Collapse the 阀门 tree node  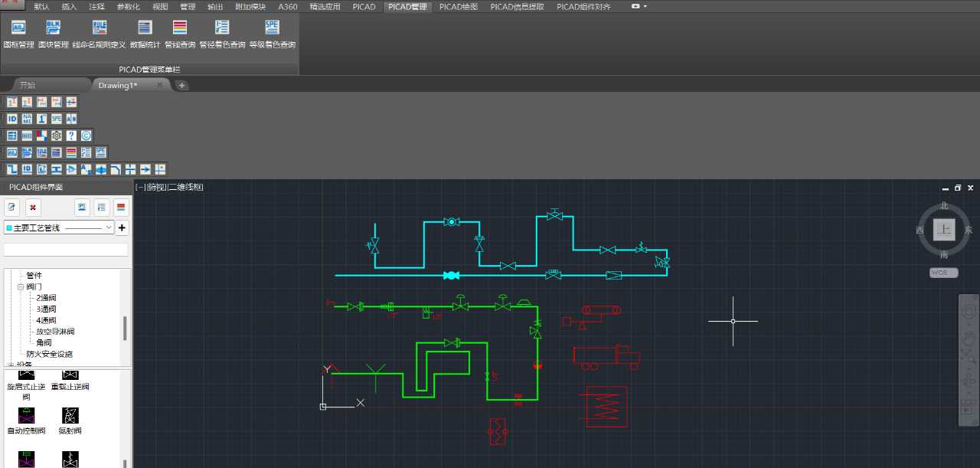[x=21, y=286]
